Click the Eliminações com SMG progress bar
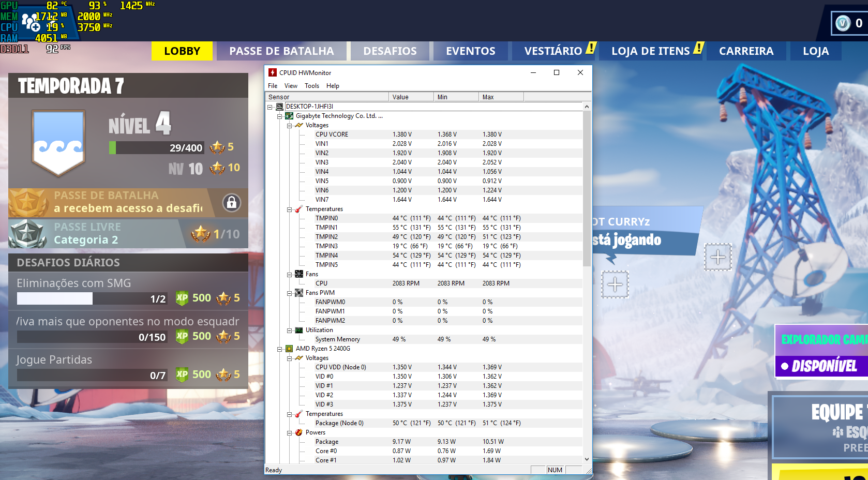Image resolution: width=868 pixels, height=480 pixels. (93, 298)
